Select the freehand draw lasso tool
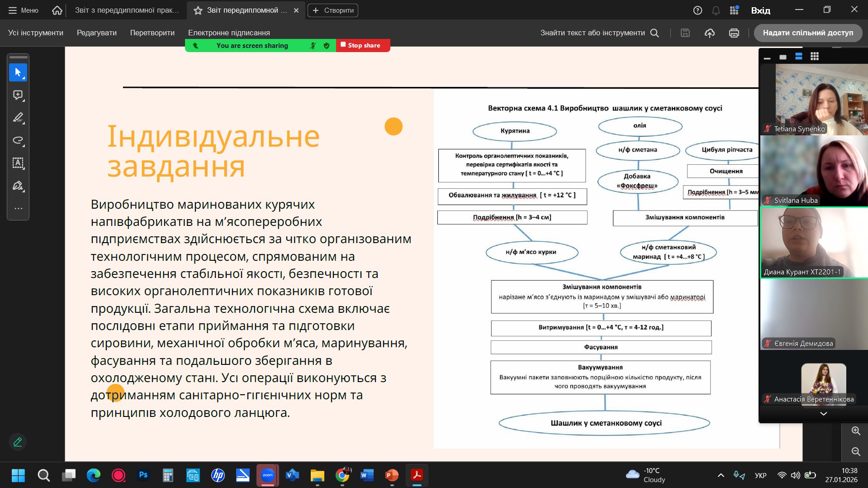This screenshot has width=868, height=488. 18,140
